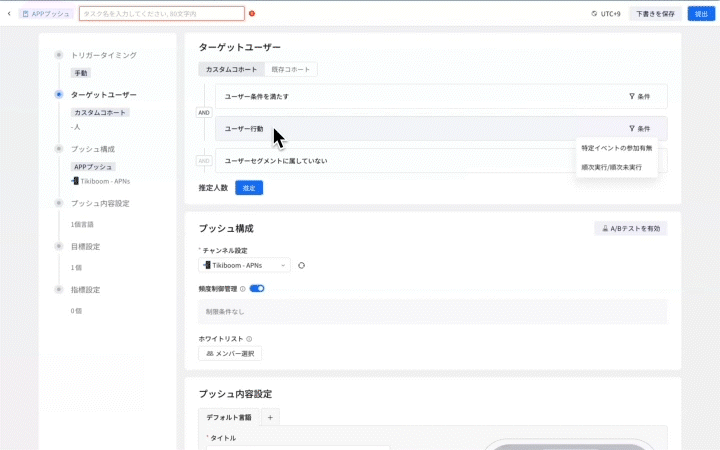The width and height of the screenshot is (720, 450).
Task: Switch to the カスタムコホート tab
Action: 231,69
